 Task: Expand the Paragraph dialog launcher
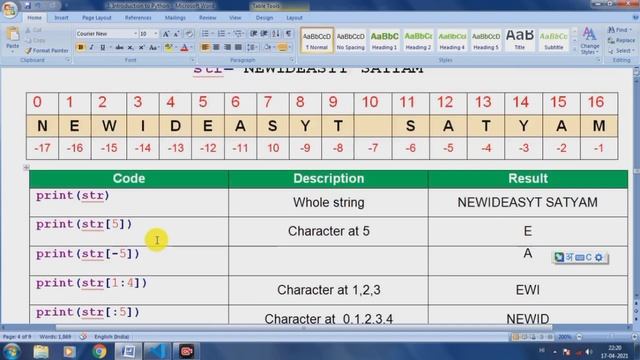pos(292,60)
